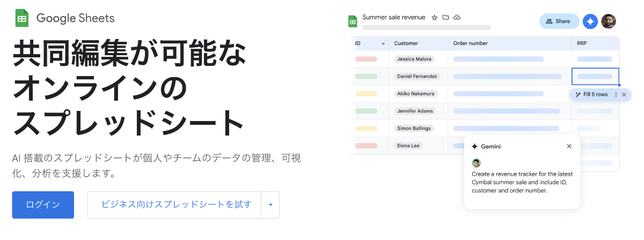Click the Google Sheets logo icon
The width and height of the screenshot is (644, 240).
[22, 18]
